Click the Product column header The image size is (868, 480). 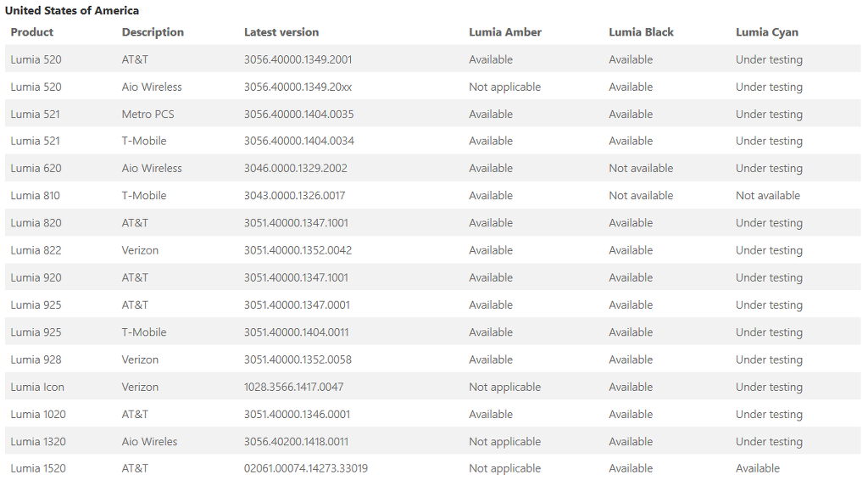coord(32,32)
